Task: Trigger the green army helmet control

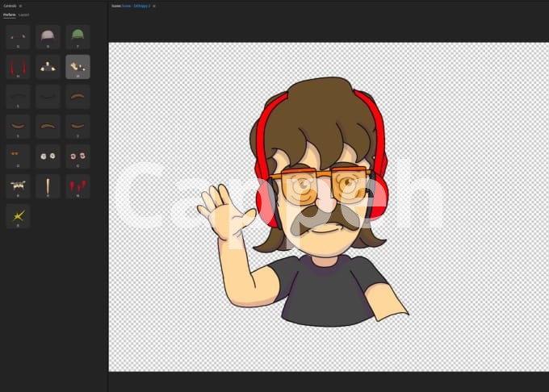Action: (78, 36)
